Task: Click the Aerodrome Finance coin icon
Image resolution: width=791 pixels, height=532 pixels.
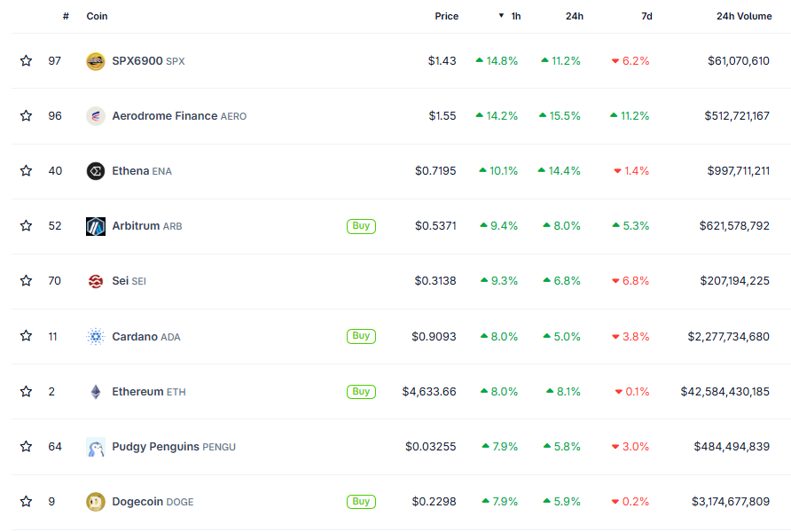Action: pos(96,116)
